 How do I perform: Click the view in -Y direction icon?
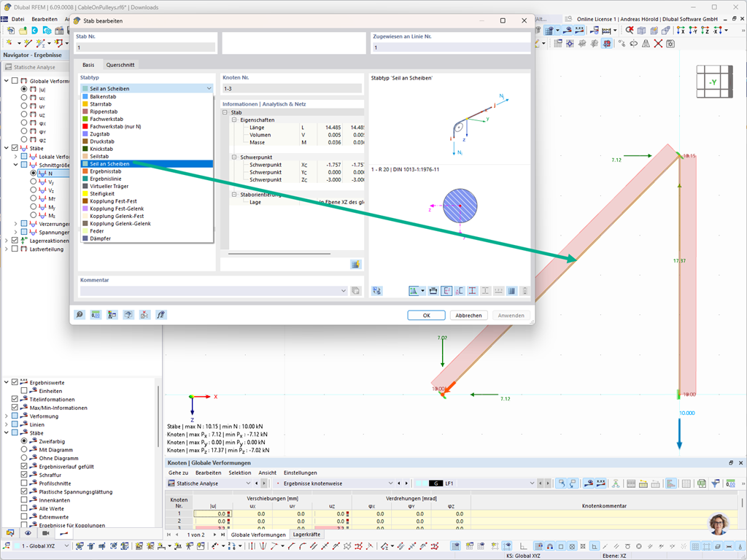point(693,31)
